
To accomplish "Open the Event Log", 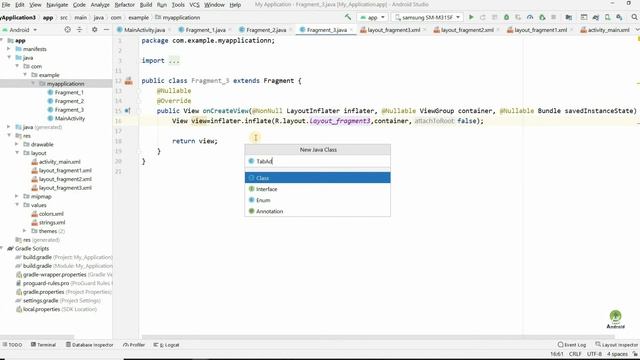I will coord(572,344).
